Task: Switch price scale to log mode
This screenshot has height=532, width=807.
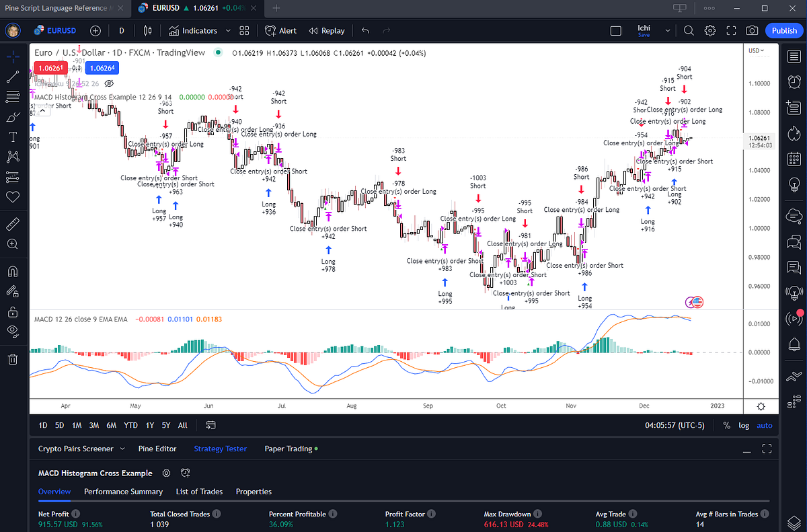Action: click(745, 425)
